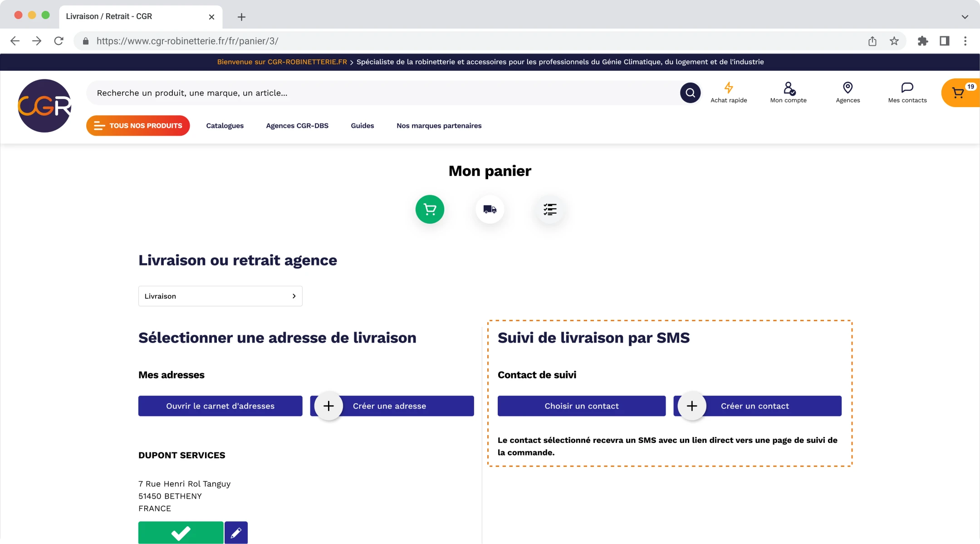This screenshot has height=544, width=980.
Task: Click the CGR logo
Action: point(44,106)
